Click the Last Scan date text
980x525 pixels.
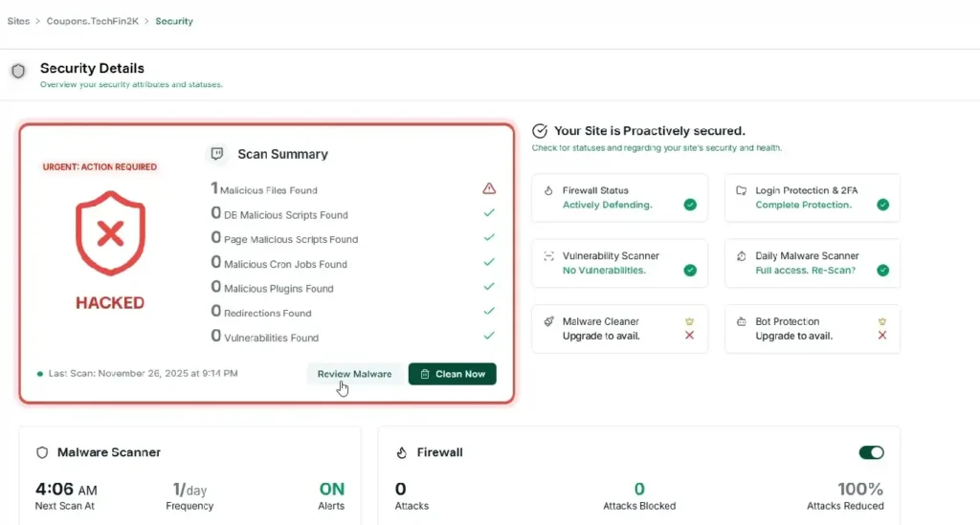[x=144, y=373]
